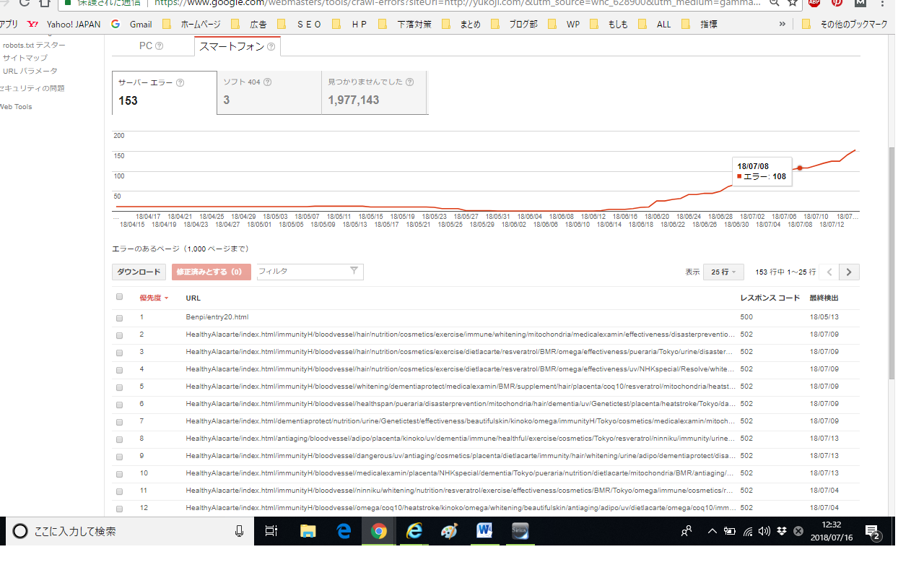Open the Chrome three-dot menu
This screenshot has width=924, height=578.
(881, 3)
